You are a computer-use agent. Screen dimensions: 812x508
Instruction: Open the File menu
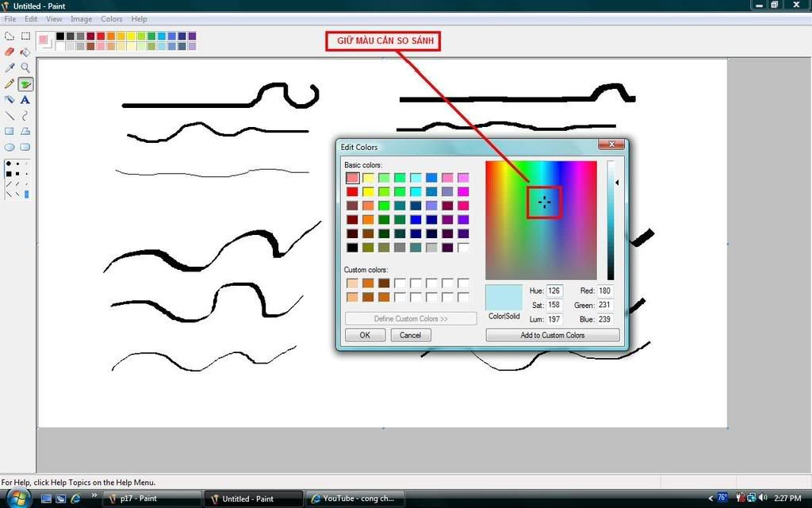pyautogui.click(x=10, y=19)
